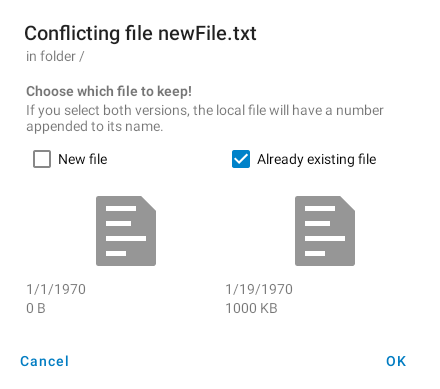Click the 1/1/1970 date of new file
Viewport: 440px width, 389px height.
coord(56,289)
